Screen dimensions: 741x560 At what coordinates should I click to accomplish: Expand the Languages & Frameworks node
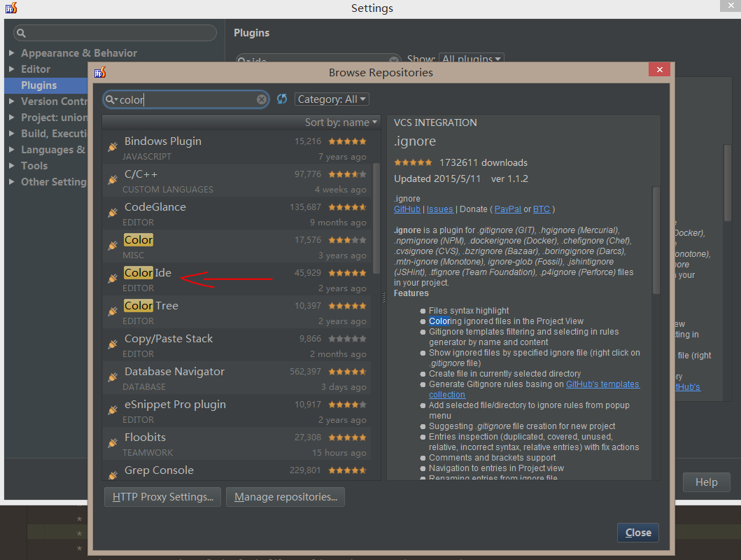point(11,149)
